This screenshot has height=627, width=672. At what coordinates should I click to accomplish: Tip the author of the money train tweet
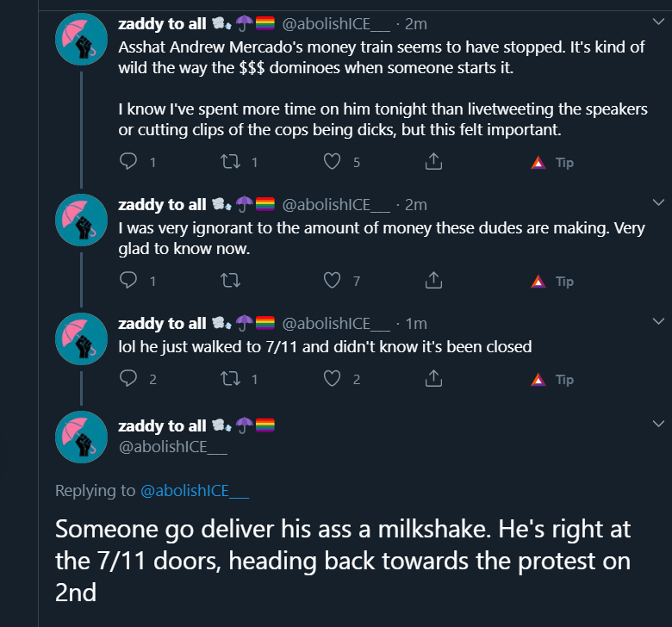point(552,163)
